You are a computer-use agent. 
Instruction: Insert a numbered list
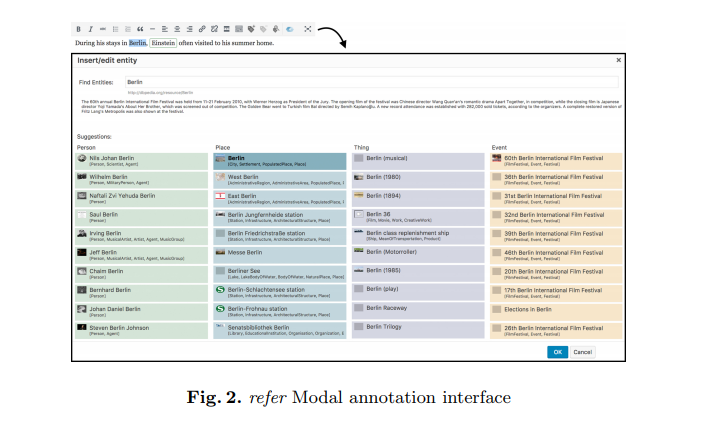[x=128, y=29]
